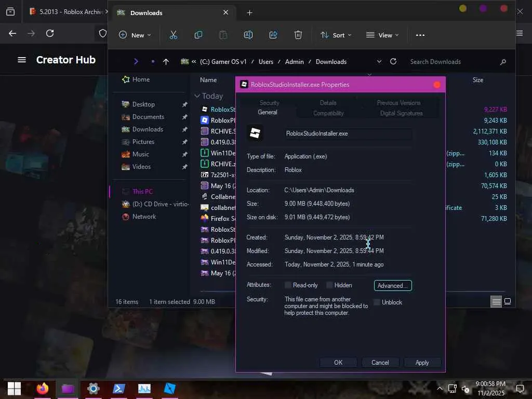Click the Paste icon in Explorer toolbar

223,35
